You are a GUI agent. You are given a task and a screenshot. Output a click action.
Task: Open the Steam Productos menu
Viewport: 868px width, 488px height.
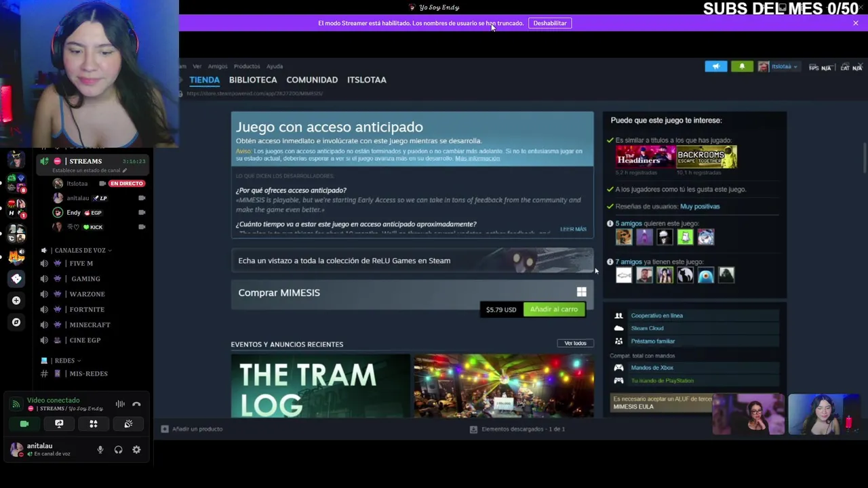pyautogui.click(x=247, y=66)
